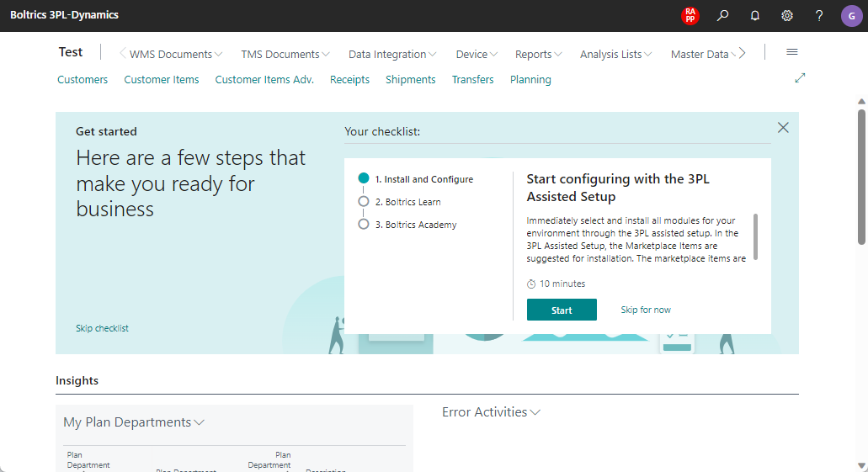868x472 pixels.
Task: Expand the Error Activities dropdown
Action: click(491, 412)
